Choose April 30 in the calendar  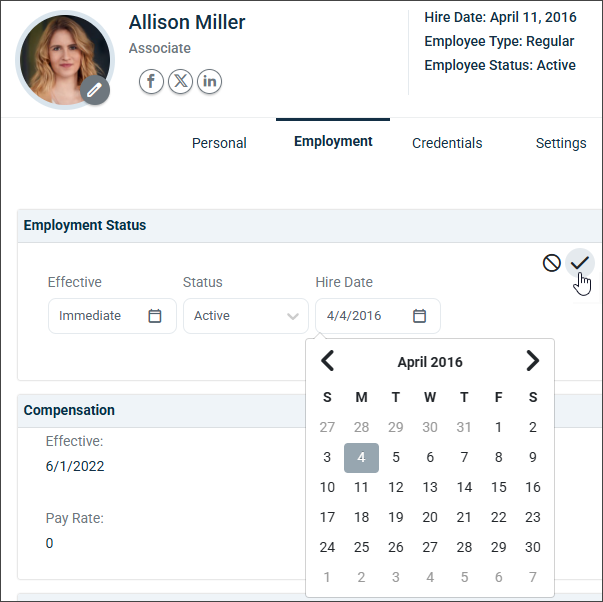point(533,547)
